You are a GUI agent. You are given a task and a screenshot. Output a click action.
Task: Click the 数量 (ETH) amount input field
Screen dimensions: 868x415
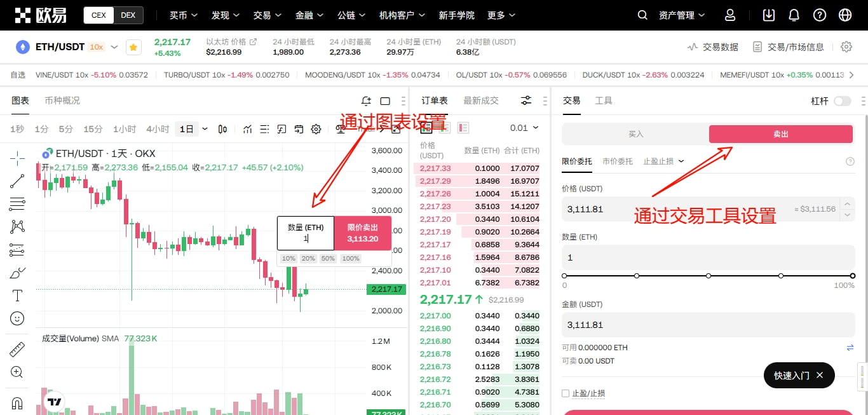point(705,257)
